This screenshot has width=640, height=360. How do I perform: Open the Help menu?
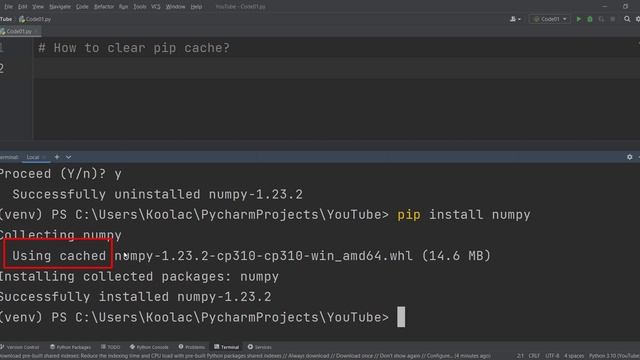click(x=196, y=7)
